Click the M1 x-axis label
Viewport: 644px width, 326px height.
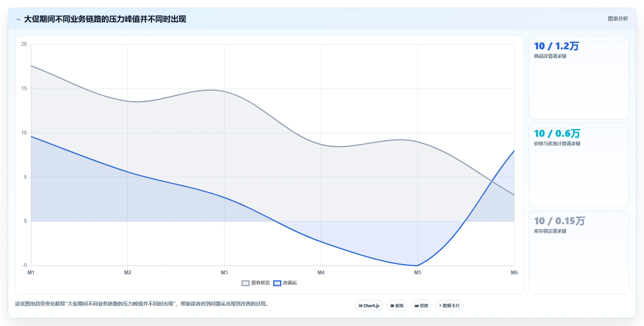click(x=31, y=272)
